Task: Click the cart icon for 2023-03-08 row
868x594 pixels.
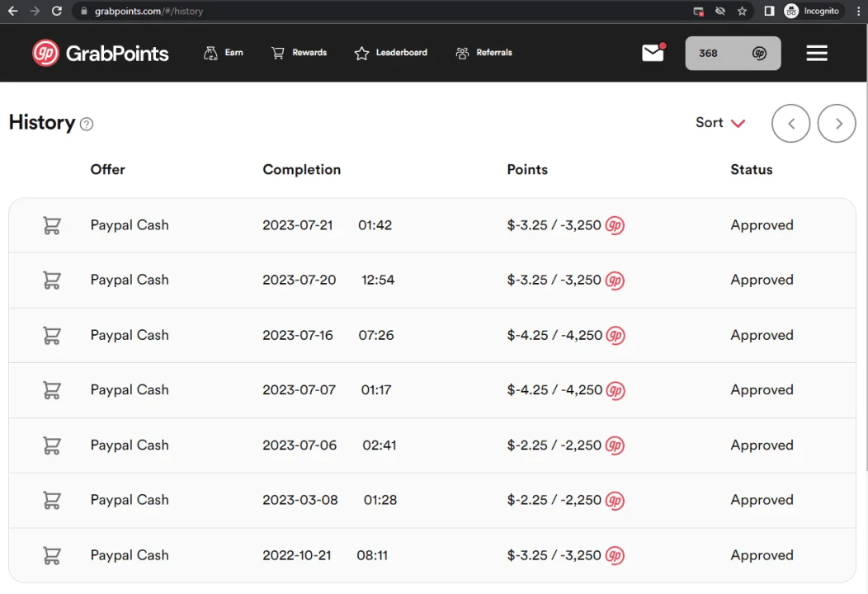Action: 51,501
